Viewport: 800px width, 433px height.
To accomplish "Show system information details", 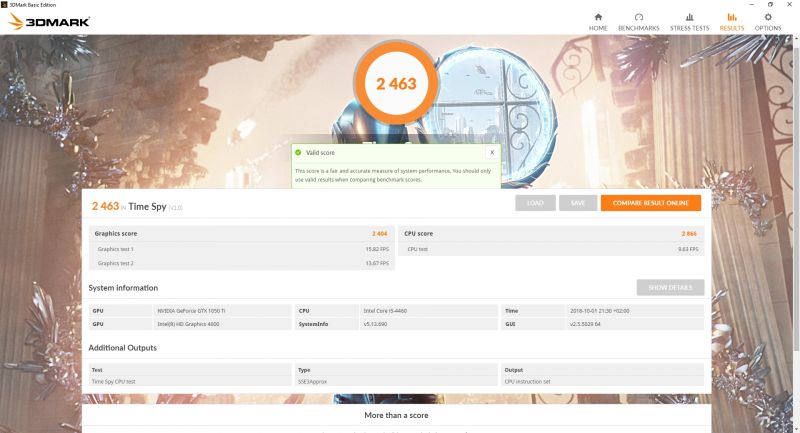I will [670, 288].
